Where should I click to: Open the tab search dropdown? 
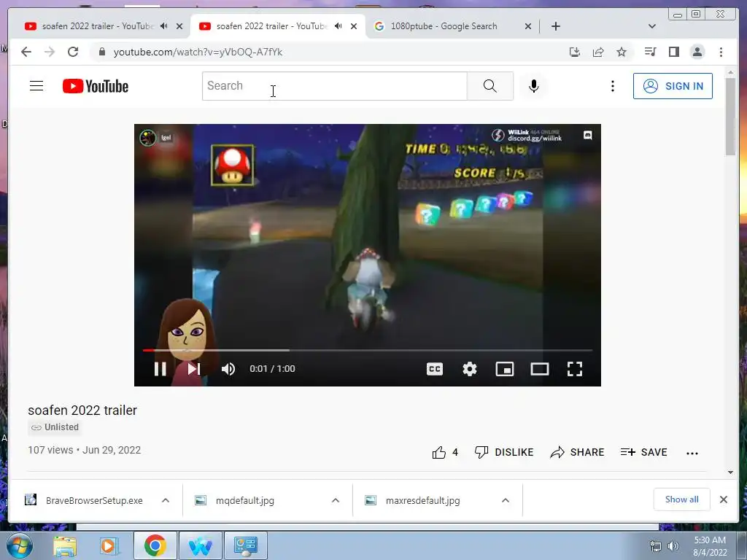(651, 26)
